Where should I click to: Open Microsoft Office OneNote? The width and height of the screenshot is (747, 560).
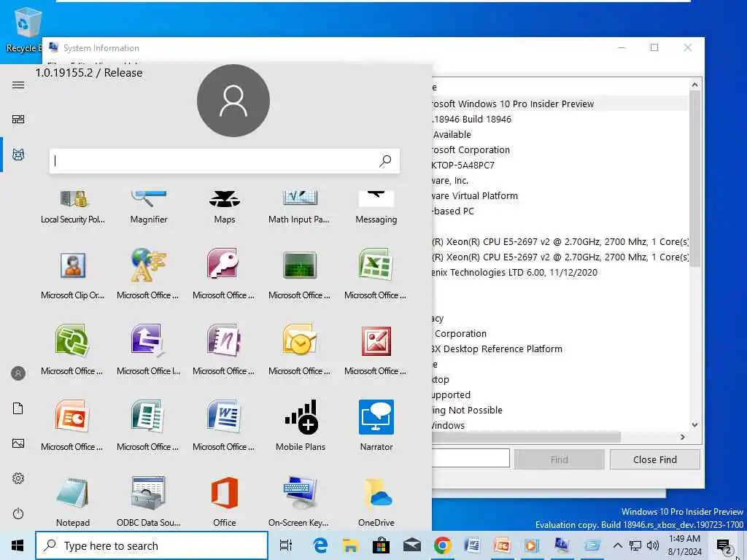[x=225, y=350]
